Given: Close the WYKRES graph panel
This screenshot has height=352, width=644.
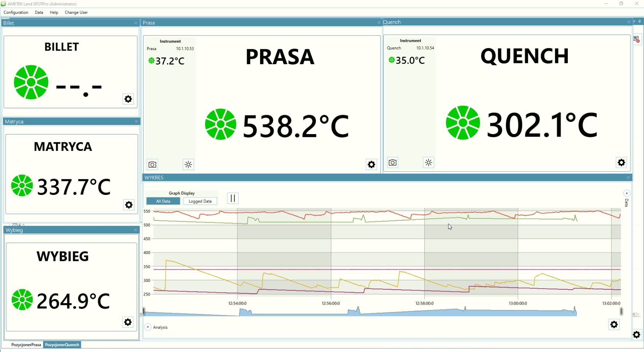Looking at the screenshot, I should pos(628,177).
